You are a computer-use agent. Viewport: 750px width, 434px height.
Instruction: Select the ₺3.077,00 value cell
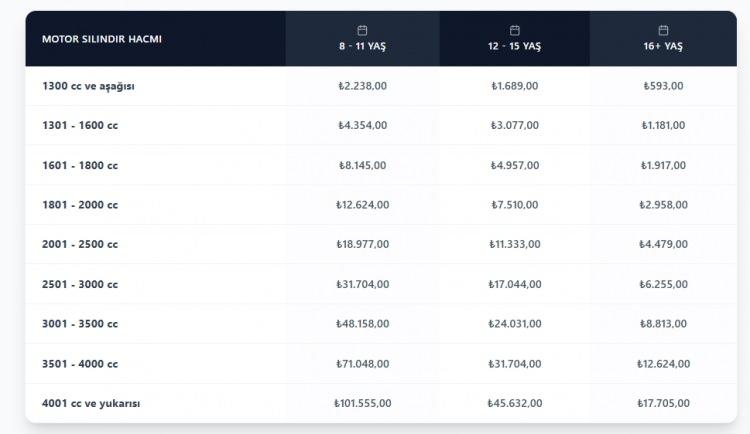coord(515,125)
